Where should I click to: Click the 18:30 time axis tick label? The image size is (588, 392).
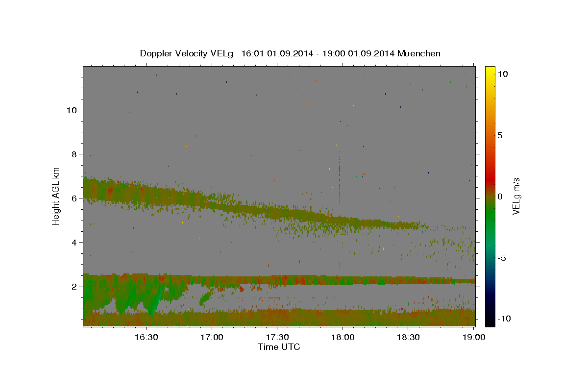click(x=408, y=338)
